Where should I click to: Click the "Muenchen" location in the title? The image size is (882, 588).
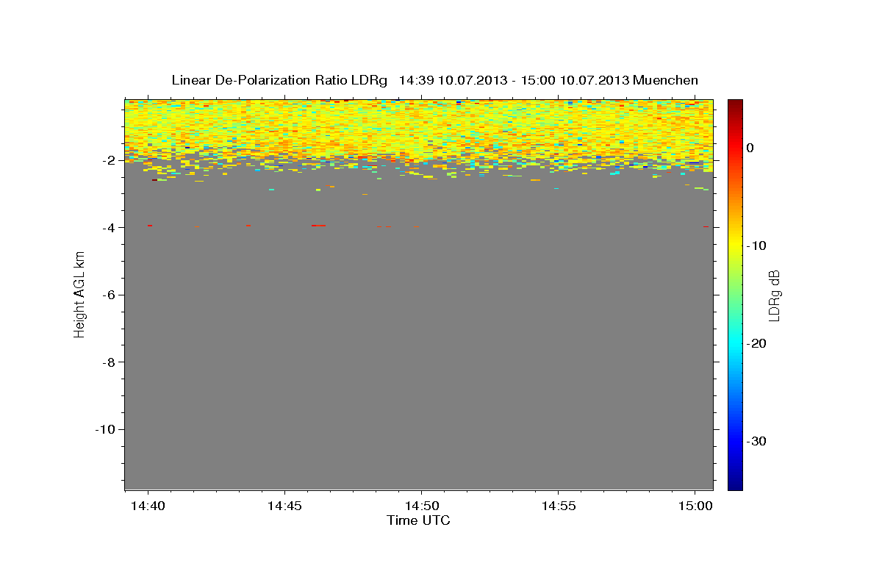pyautogui.click(x=665, y=80)
